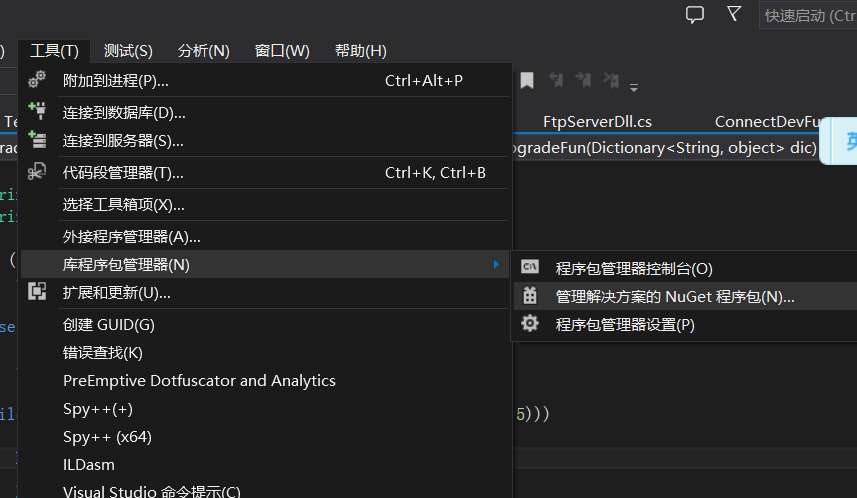Select 连接到服务器(S)... entry
857x498 pixels.
coord(266,141)
